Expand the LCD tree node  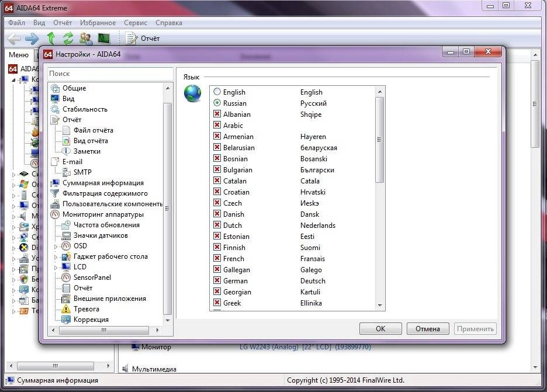(56, 268)
